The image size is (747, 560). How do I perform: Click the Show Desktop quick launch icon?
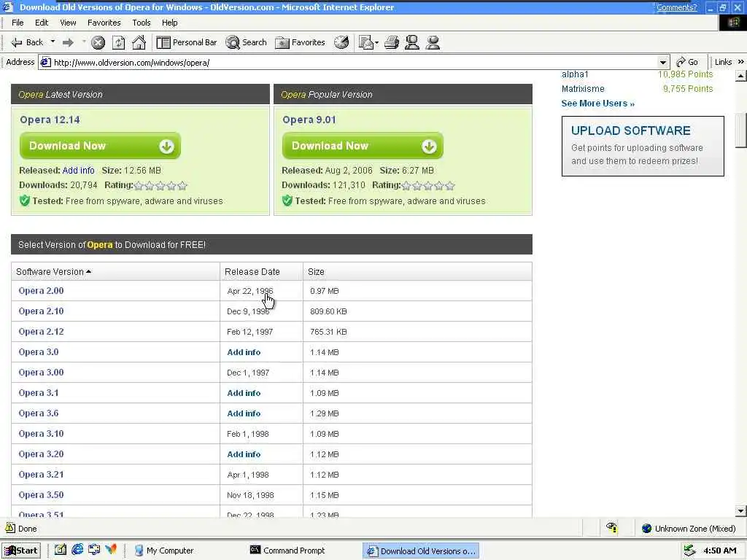(x=60, y=550)
